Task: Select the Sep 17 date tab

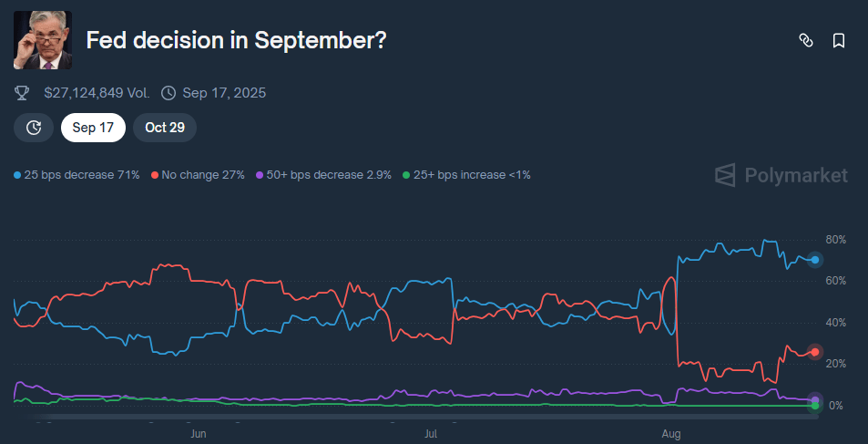Action: [x=93, y=128]
